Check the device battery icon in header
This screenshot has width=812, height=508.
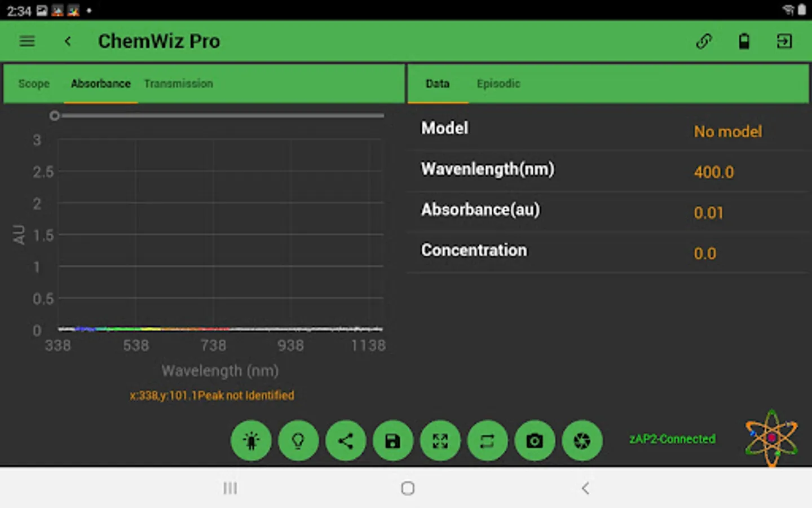[744, 41]
